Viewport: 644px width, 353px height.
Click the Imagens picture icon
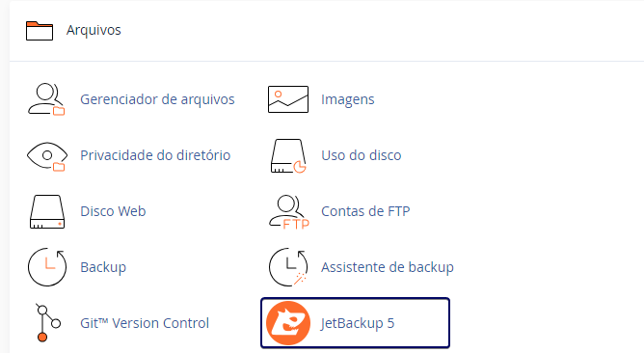tap(288, 99)
